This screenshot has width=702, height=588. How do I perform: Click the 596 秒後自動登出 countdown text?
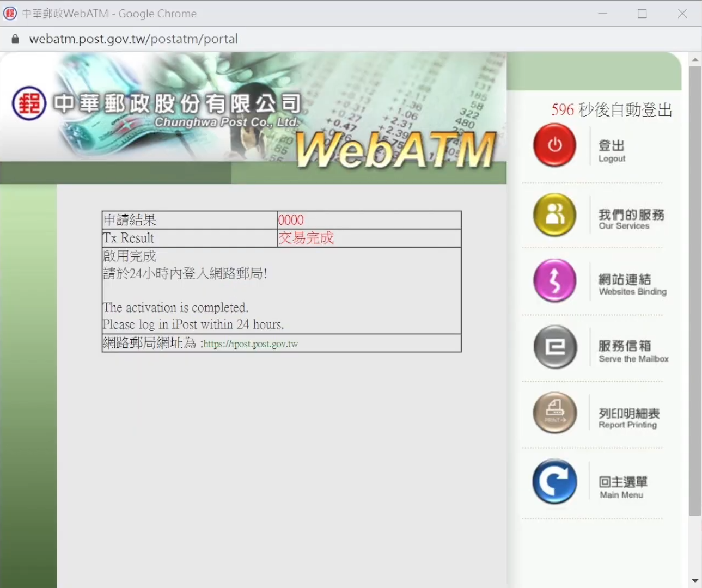click(612, 109)
